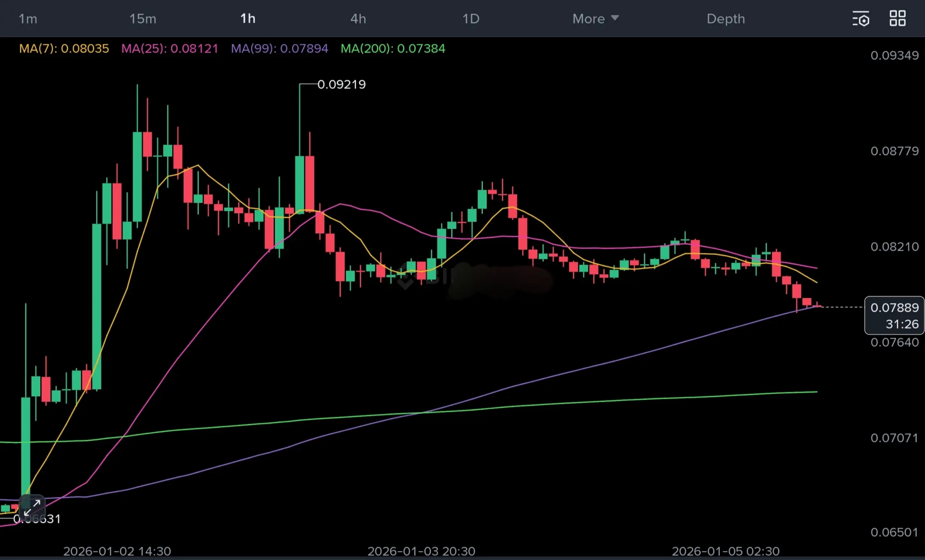925x560 pixels.
Task: Switch chart to 4h interval
Action: [358, 19]
